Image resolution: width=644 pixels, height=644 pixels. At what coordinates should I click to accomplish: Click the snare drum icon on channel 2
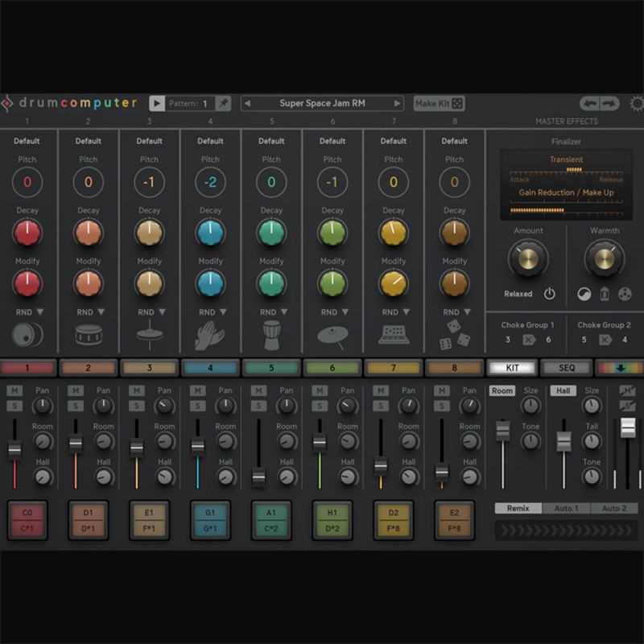tap(89, 334)
